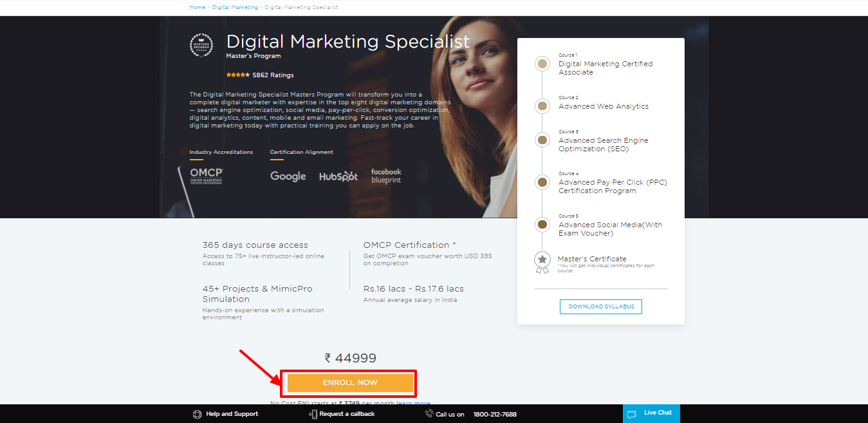Click the Google certification logo
This screenshot has height=423, width=868.
tap(288, 176)
